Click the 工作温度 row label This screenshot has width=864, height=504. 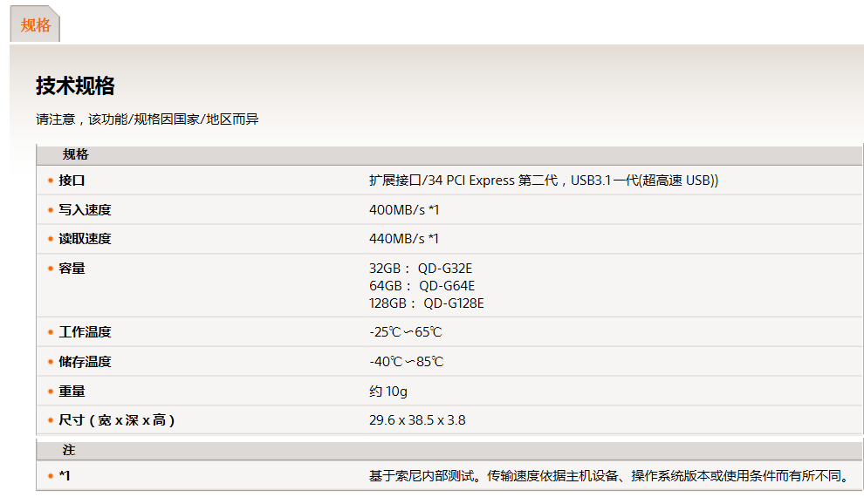click(x=85, y=332)
